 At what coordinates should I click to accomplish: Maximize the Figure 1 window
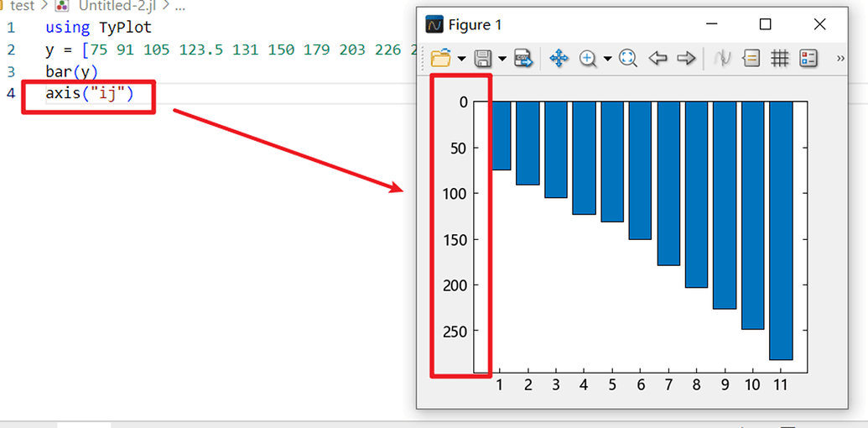pyautogui.click(x=765, y=23)
